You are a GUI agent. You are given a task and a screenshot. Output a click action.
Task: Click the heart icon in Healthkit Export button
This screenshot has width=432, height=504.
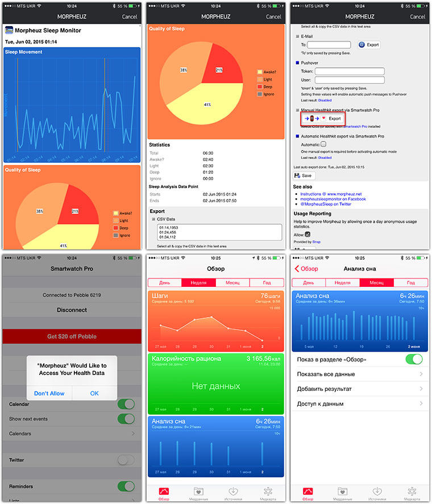click(324, 118)
